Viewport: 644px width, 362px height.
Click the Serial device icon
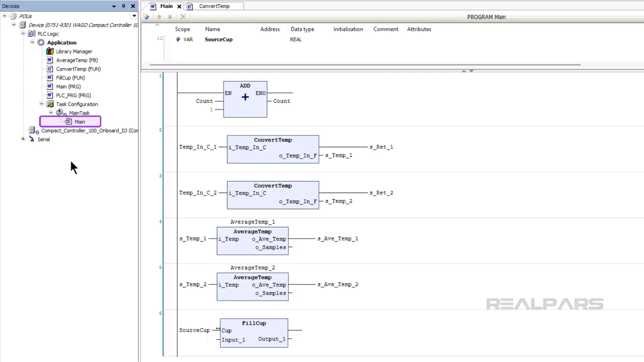point(32,139)
